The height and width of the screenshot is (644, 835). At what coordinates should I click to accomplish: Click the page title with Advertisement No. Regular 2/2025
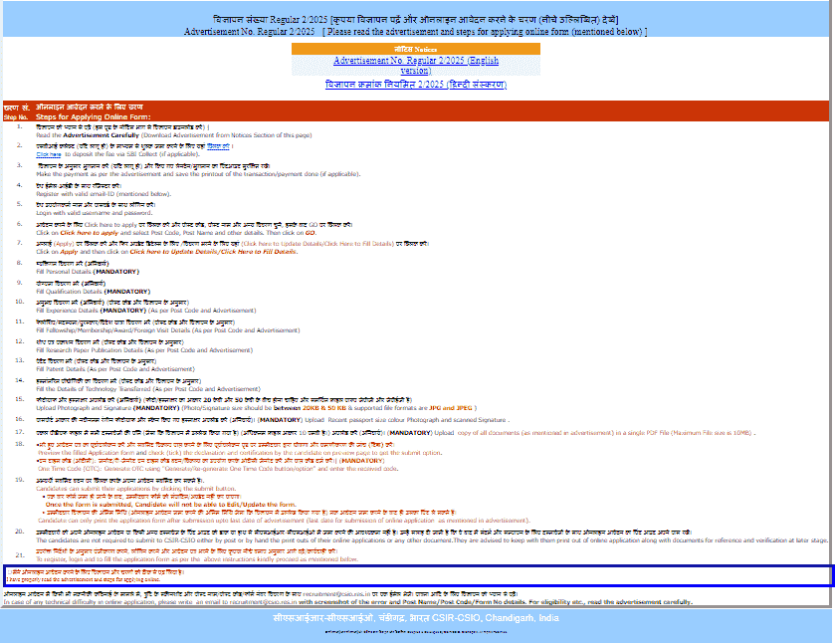[x=415, y=32]
